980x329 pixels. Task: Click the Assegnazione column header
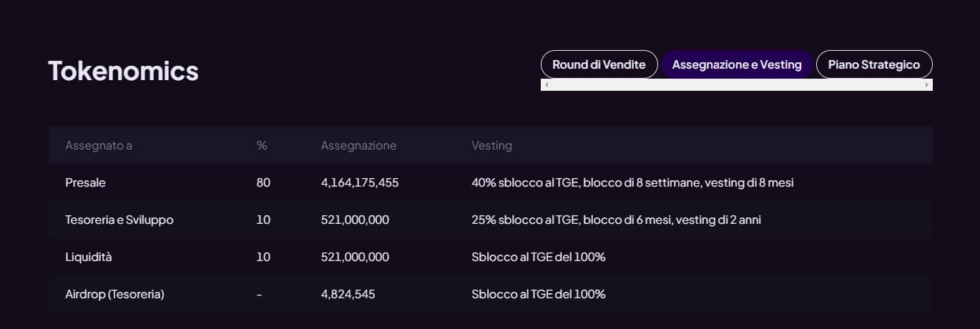click(358, 145)
